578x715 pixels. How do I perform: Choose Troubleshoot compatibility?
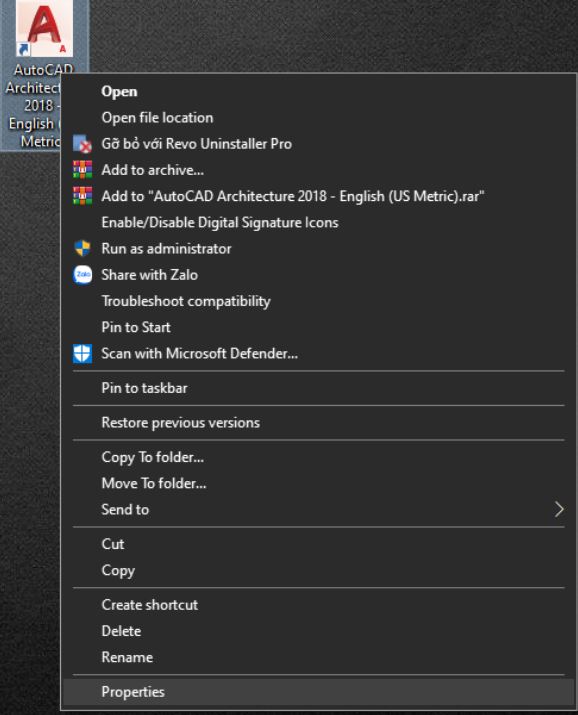(318, 301)
